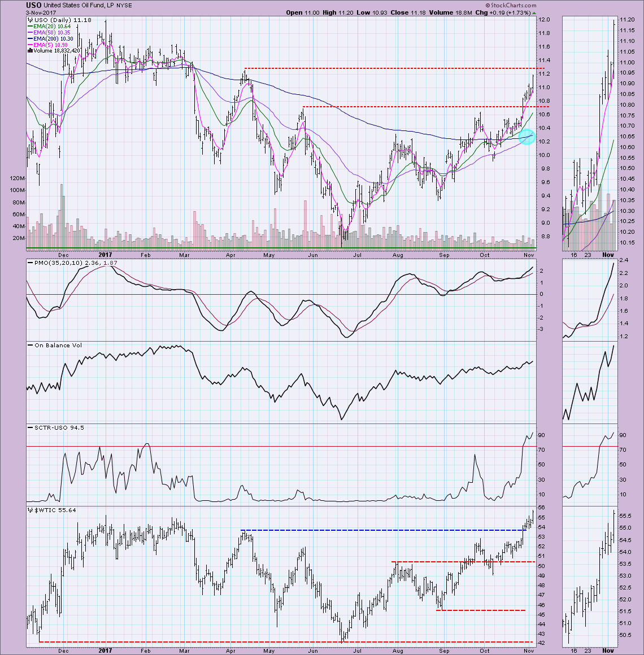The width and height of the screenshot is (644, 655).
Task: Click the 2.4 label on the PMO zoom axis
Action: (x=624, y=260)
